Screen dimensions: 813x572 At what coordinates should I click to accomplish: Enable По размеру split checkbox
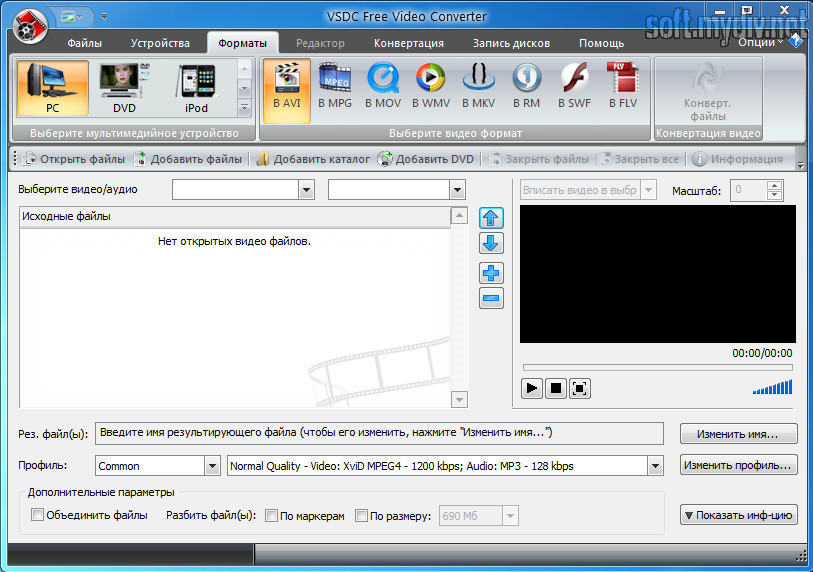click(361, 515)
